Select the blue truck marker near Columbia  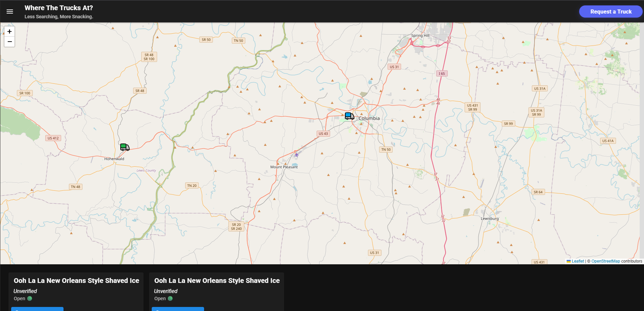point(349,116)
